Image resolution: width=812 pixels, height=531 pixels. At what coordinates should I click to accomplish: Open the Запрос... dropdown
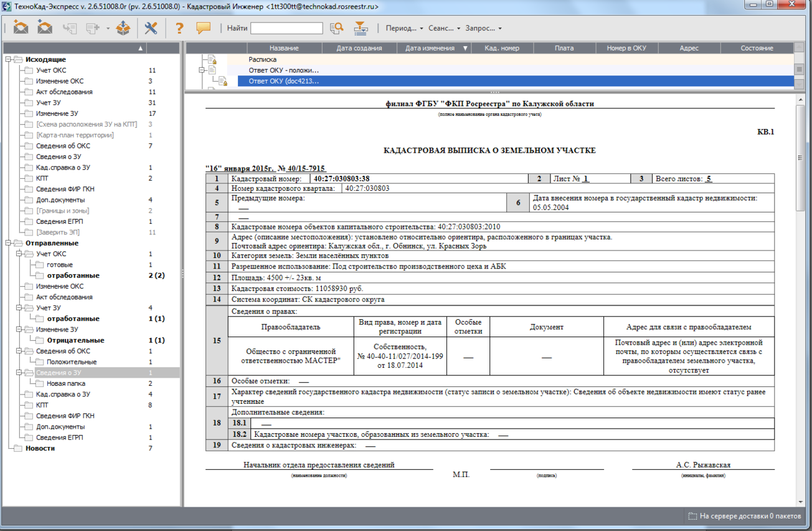point(484,28)
